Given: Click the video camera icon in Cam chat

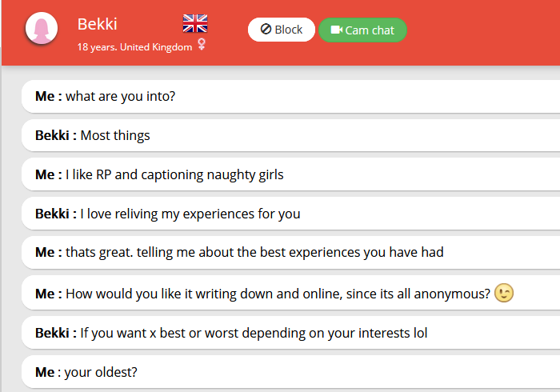Looking at the screenshot, I should click(336, 30).
